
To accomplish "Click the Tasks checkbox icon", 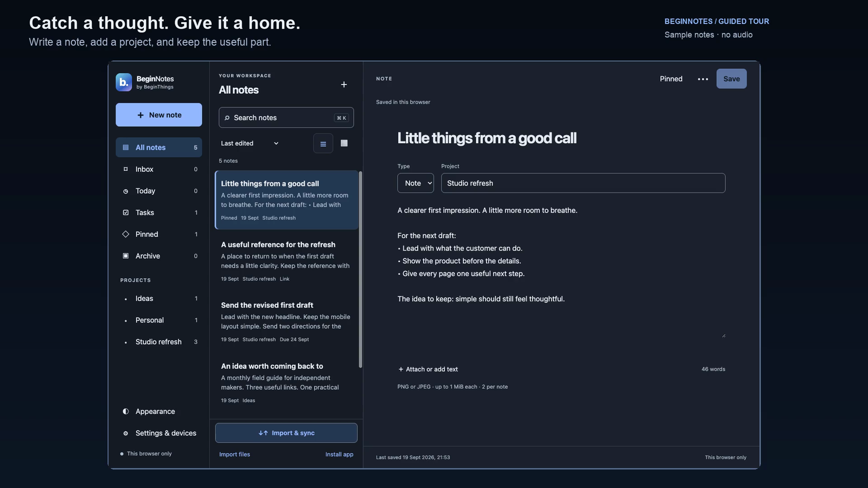I will tap(126, 213).
